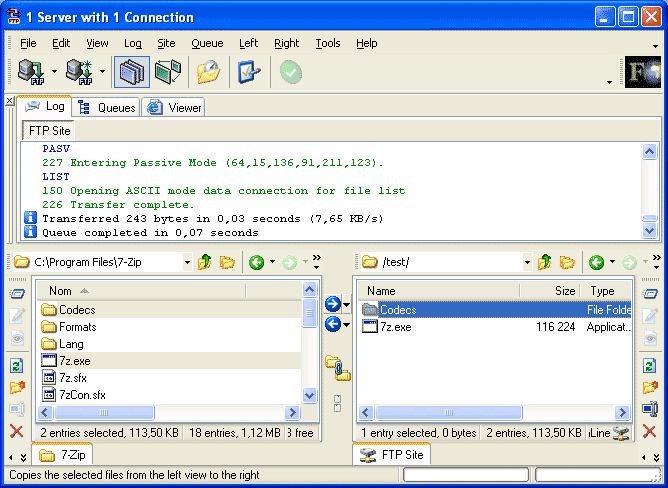Toggle the dual-pane arrows layout button
Viewport: 668px width, 488px height.
168,72
